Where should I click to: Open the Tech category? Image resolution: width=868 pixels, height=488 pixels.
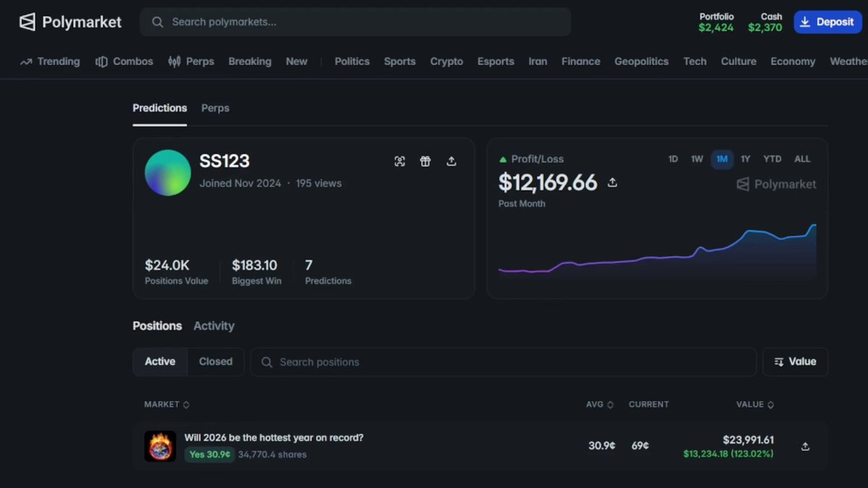point(695,61)
